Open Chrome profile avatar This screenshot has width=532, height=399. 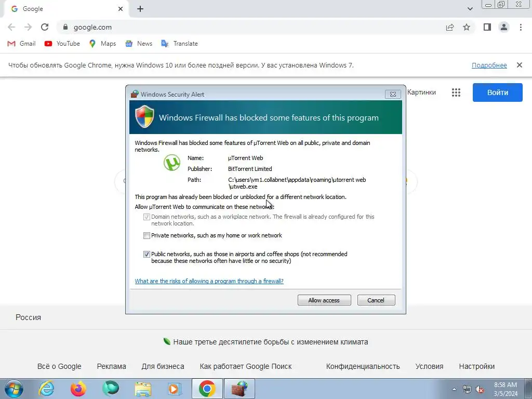[504, 27]
